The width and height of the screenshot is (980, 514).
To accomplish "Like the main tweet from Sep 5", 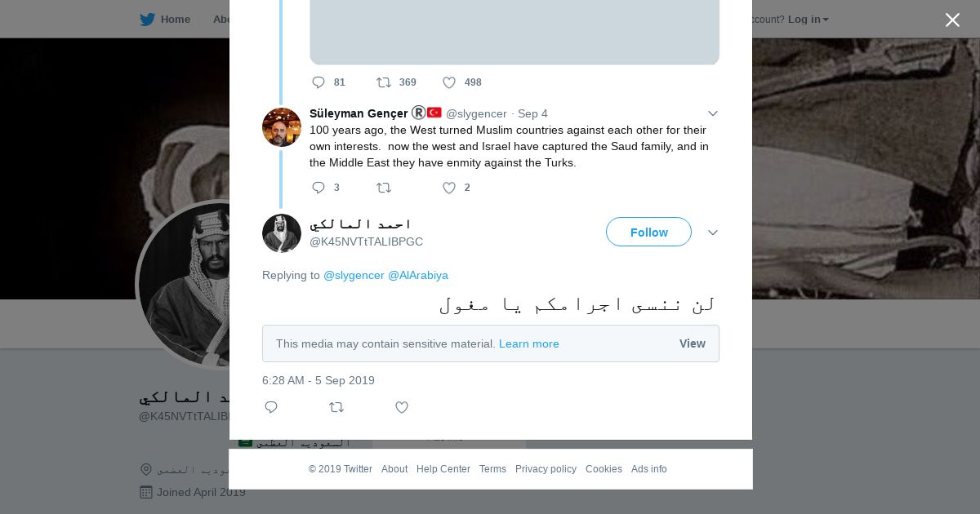I will pyautogui.click(x=402, y=407).
